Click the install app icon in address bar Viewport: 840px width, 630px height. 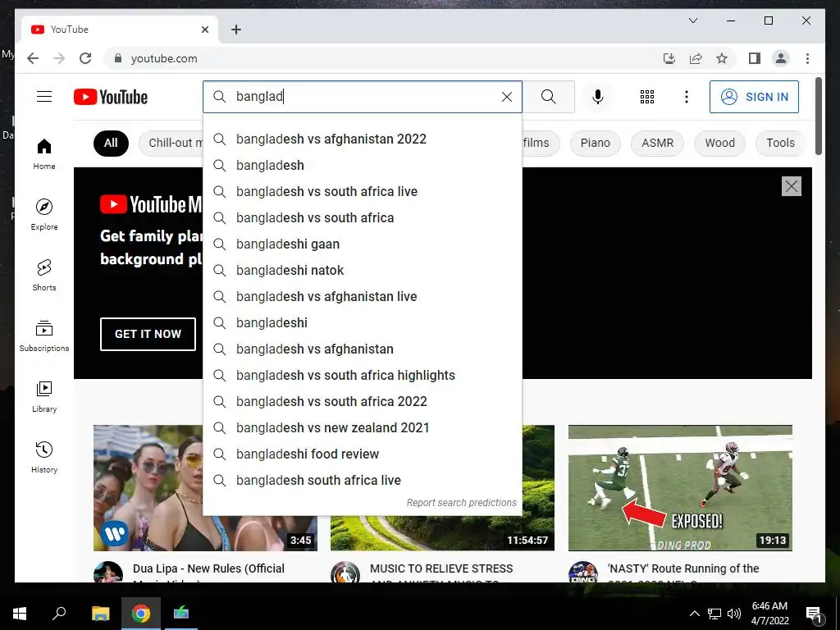(x=669, y=58)
